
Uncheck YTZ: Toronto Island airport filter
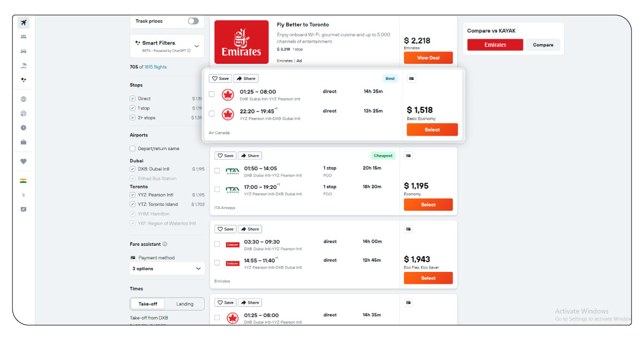point(132,204)
